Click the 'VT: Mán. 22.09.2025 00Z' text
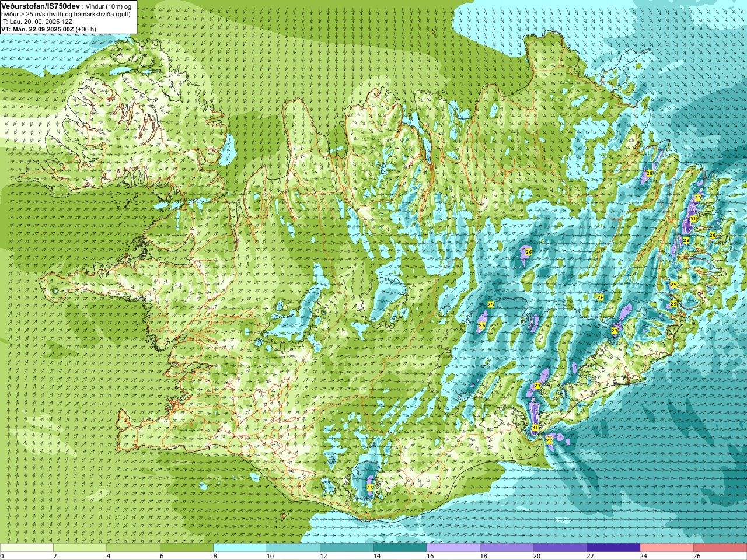 click(37, 29)
